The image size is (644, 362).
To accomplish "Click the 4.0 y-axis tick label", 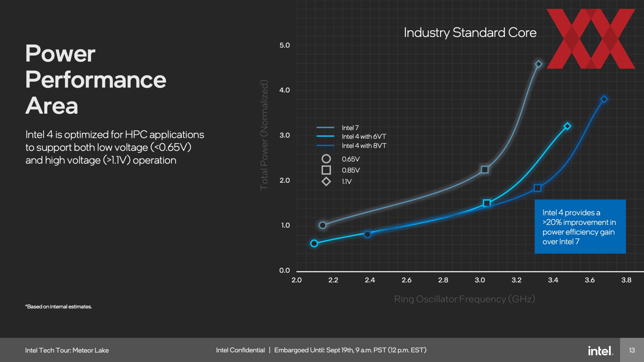I will click(284, 90).
